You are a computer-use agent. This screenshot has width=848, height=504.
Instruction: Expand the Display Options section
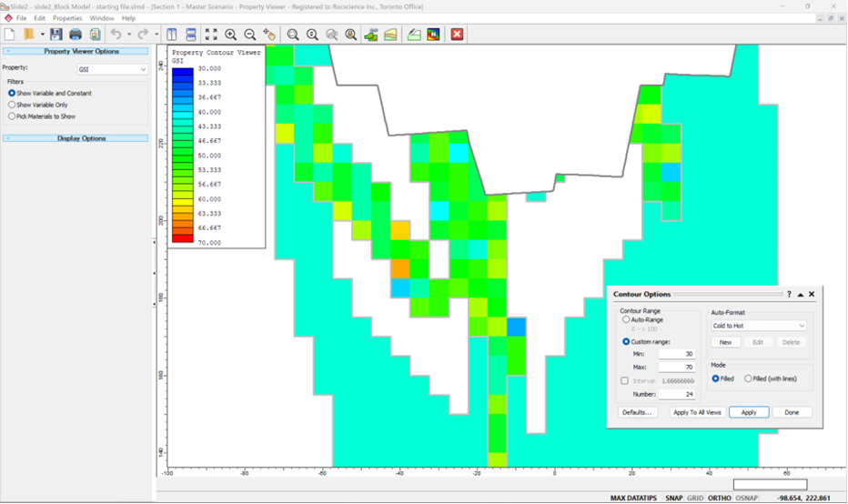[x=76, y=138]
